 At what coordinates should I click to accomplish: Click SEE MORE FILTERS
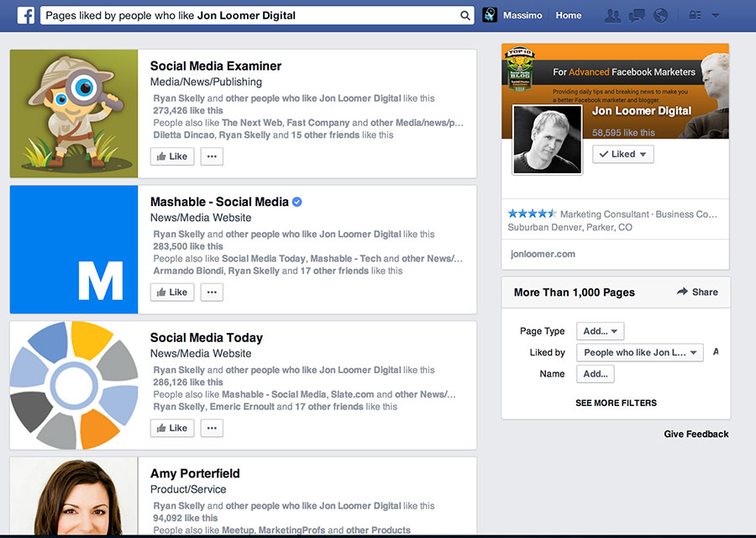[x=616, y=403]
